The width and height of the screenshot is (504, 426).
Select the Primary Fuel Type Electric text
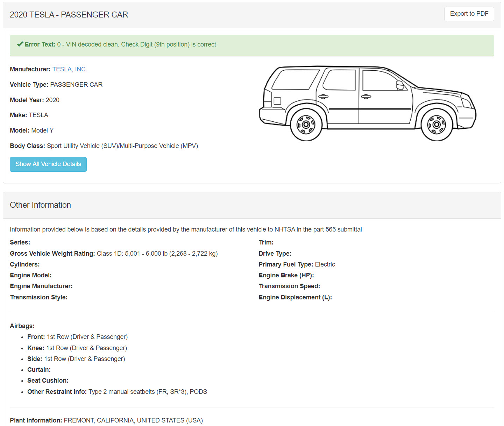(x=325, y=264)
